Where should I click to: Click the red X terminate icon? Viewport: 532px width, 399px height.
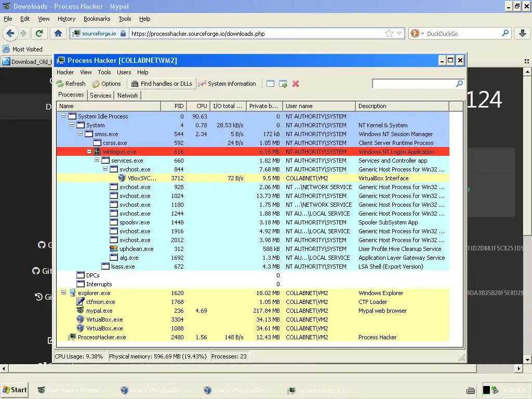point(296,84)
